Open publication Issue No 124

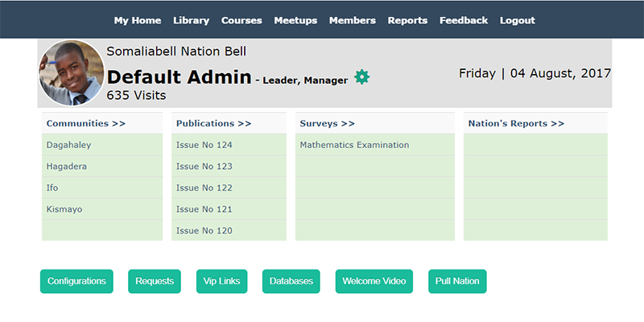pyautogui.click(x=204, y=145)
